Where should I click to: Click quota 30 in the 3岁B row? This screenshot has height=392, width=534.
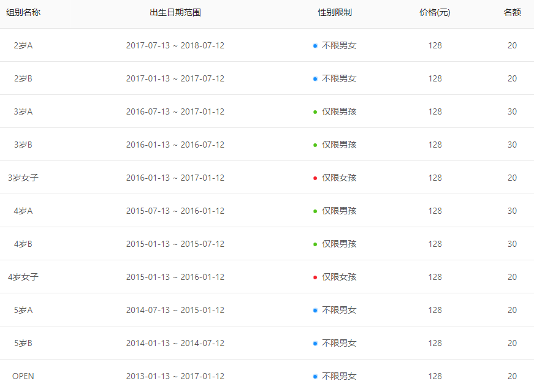(512, 145)
